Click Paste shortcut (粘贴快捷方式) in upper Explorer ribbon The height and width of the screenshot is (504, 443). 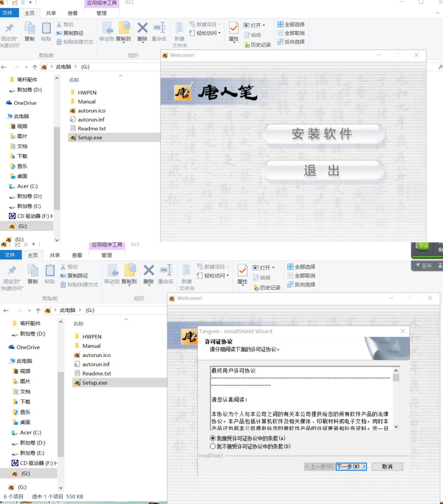click(75, 42)
